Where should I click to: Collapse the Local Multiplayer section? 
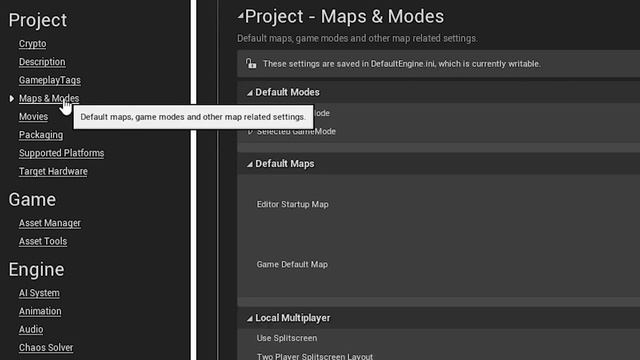click(x=249, y=318)
